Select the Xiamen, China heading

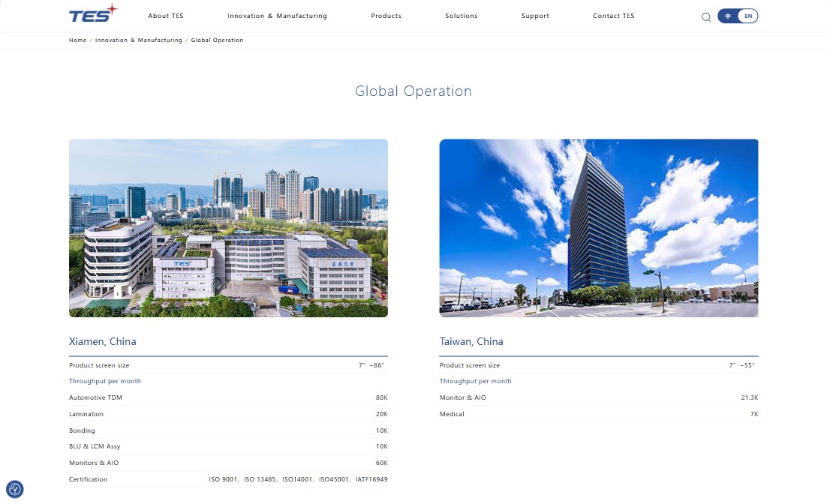click(103, 341)
